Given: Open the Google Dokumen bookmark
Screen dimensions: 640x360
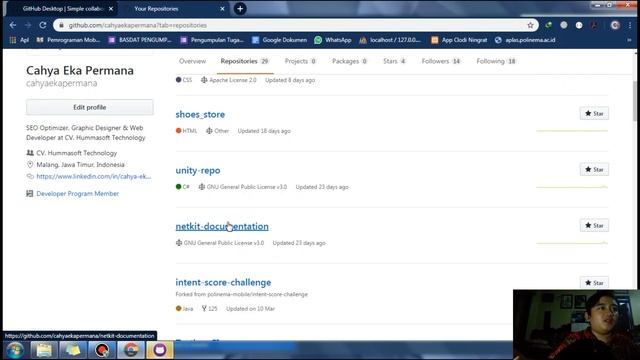Looking at the screenshot, I should (x=280, y=40).
